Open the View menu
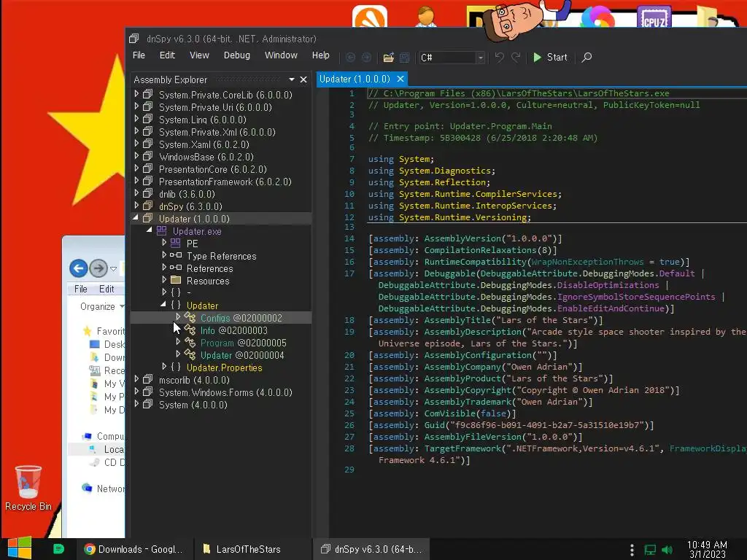The width and height of the screenshot is (747, 560). 199,55
